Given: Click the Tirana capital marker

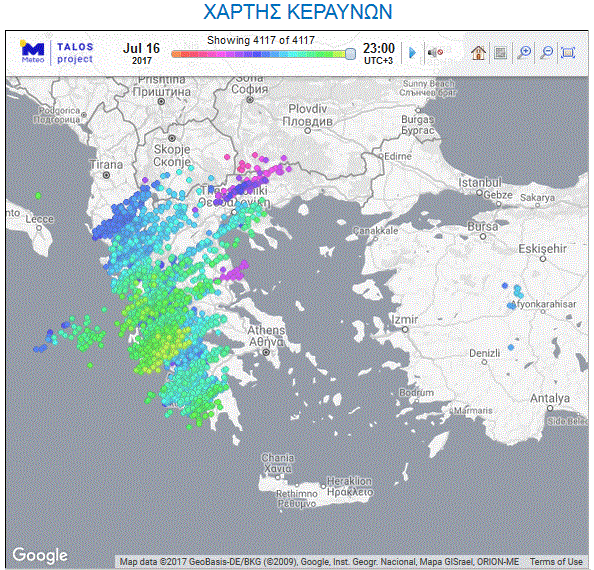Looking at the screenshot, I should 106,175.
